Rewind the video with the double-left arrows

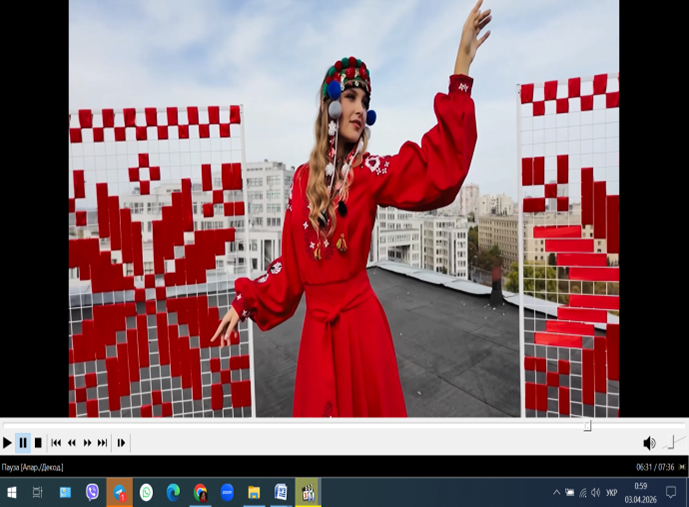tap(72, 443)
